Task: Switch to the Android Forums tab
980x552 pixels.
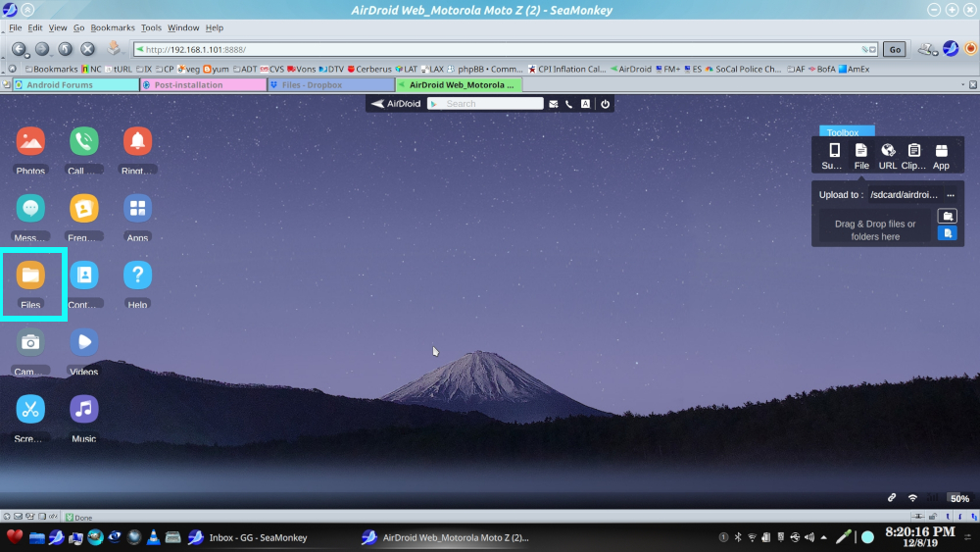Action: pos(75,85)
